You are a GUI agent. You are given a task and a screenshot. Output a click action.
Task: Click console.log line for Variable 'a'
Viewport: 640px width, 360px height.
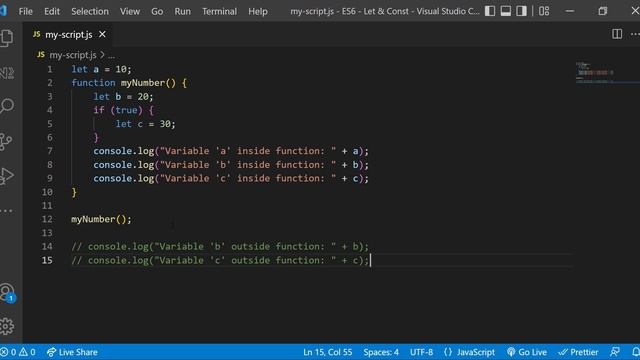coord(231,151)
